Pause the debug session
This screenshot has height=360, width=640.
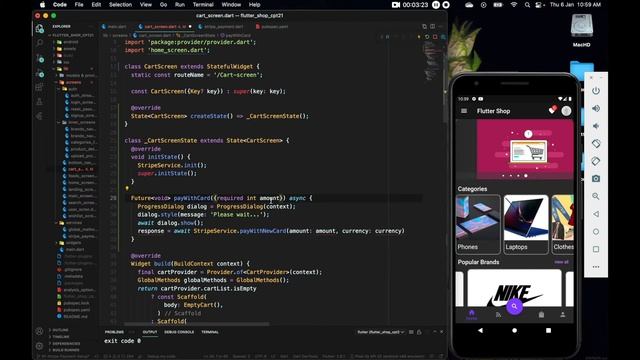[x=387, y=37]
